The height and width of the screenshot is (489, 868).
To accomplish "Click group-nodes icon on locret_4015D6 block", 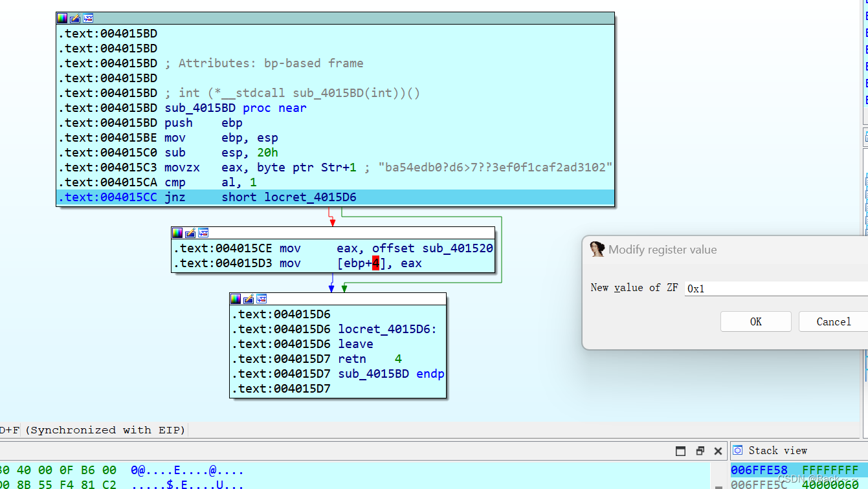I will (x=262, y=299).
